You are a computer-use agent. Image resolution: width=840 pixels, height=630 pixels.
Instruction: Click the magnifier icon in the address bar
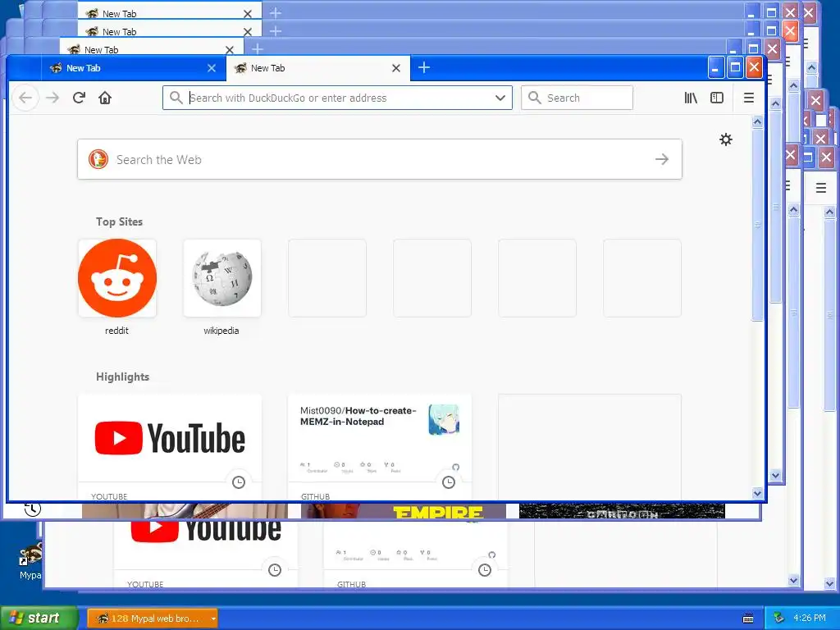(x=176, y=98)
